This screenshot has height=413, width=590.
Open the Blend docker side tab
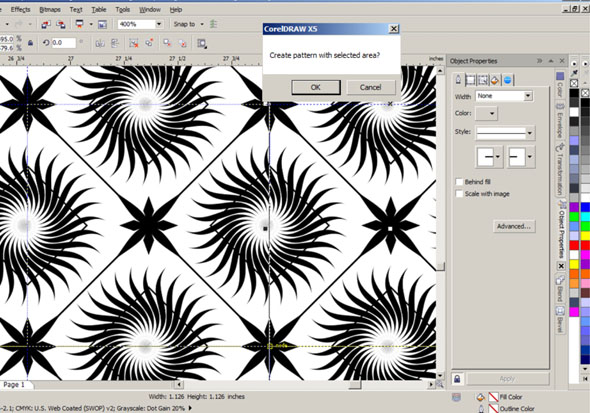point(560,288)
